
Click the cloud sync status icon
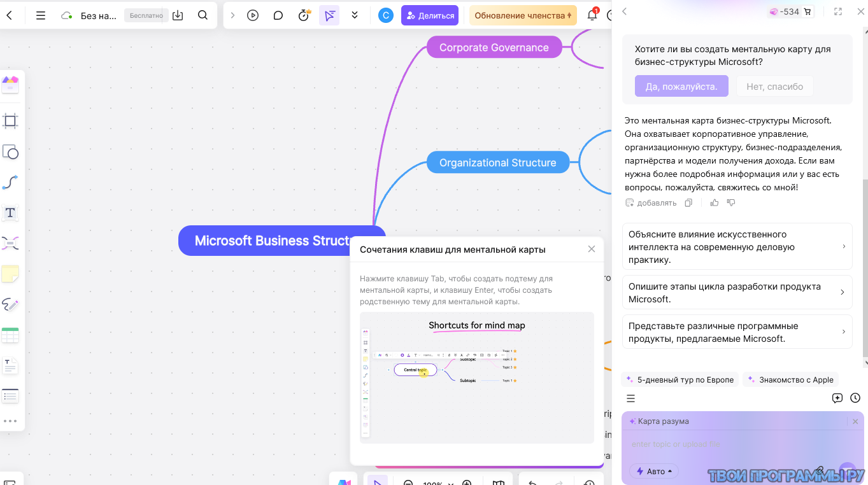coord(66,15)
